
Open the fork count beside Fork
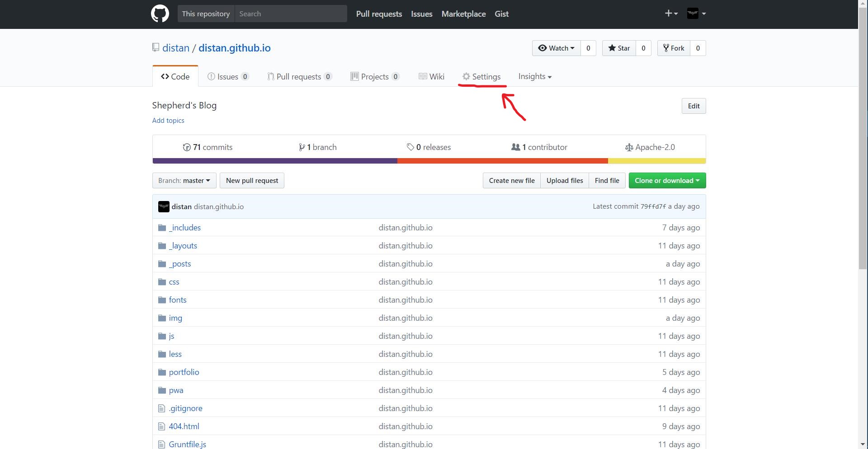pos(698,48)
